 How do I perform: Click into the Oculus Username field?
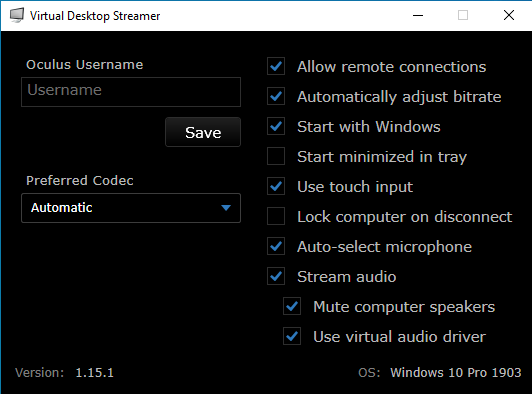tap(131, 92)
